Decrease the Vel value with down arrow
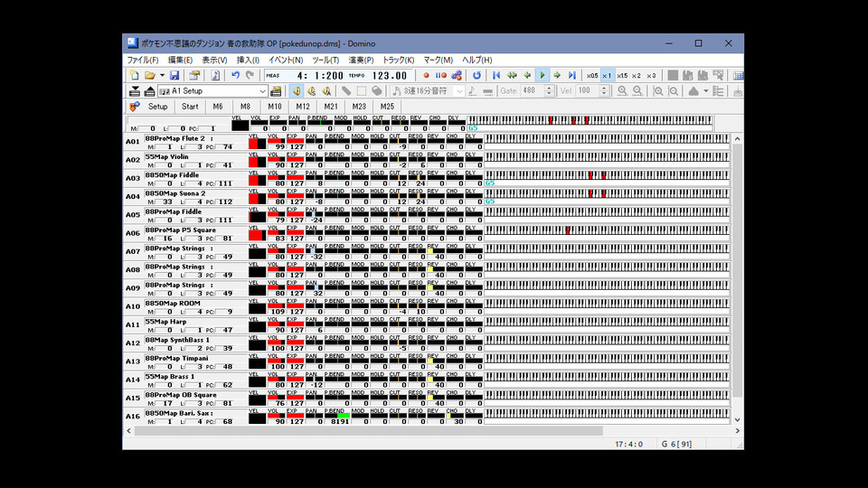Image resolution: width=868 pixels, height=488 pixels. point(605,94)
